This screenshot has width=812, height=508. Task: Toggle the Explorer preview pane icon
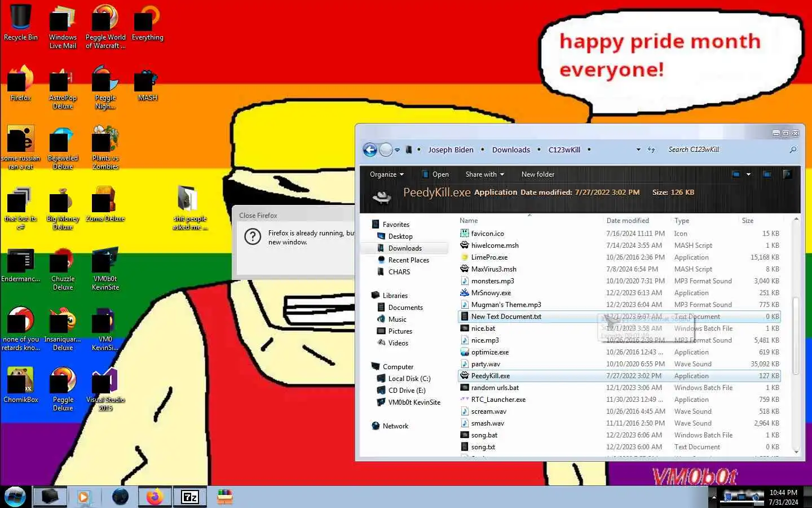767,174
